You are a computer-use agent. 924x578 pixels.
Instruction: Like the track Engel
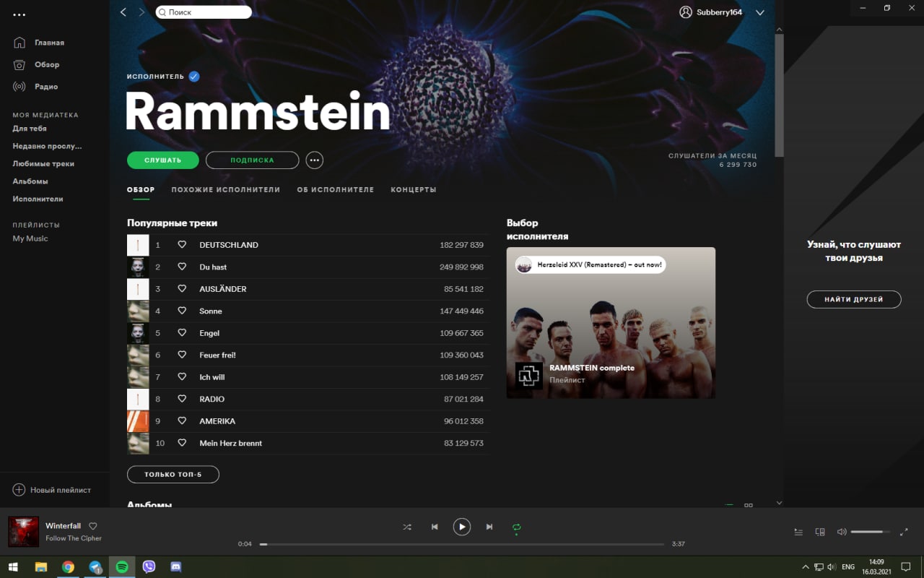182,333
